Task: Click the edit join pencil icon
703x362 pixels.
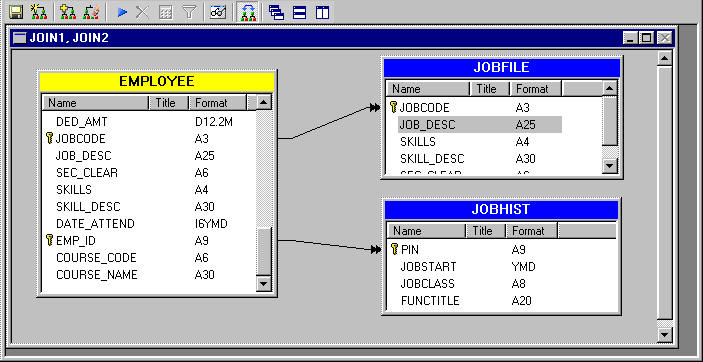Action: tap(91, 12)
